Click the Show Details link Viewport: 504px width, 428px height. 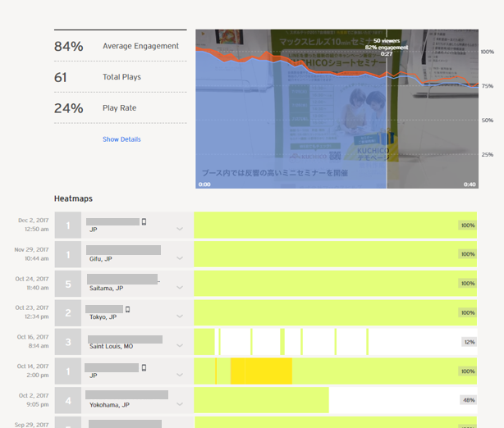[x=121, y=139]
